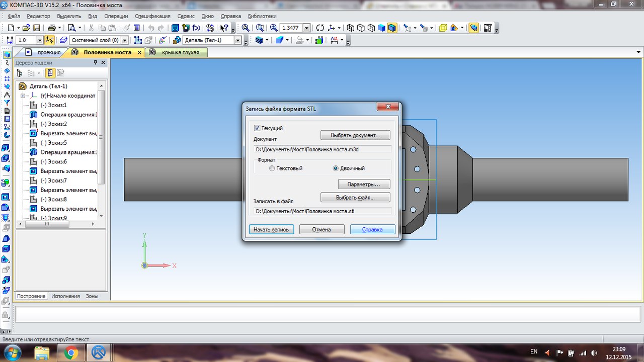The image size is (644, 362).
Task: Open the variables f(x) tool
Action: pyautogui.click(x=196, y=28)
